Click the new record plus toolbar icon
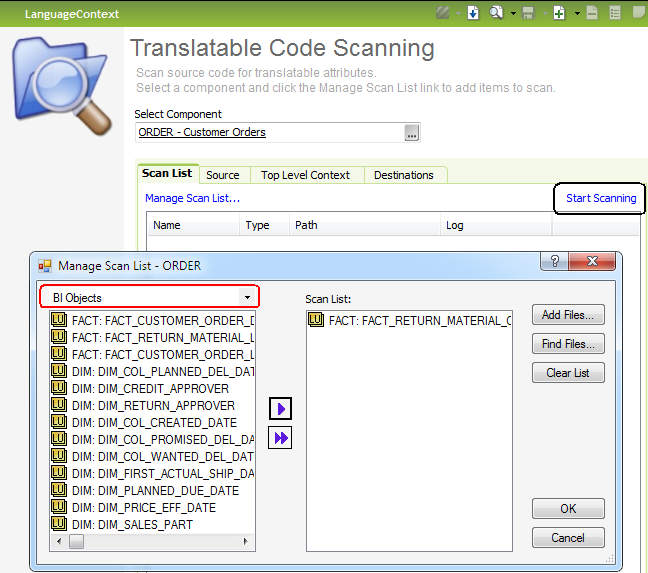Screen dimensions: 648x573 (x=559, y=13)
